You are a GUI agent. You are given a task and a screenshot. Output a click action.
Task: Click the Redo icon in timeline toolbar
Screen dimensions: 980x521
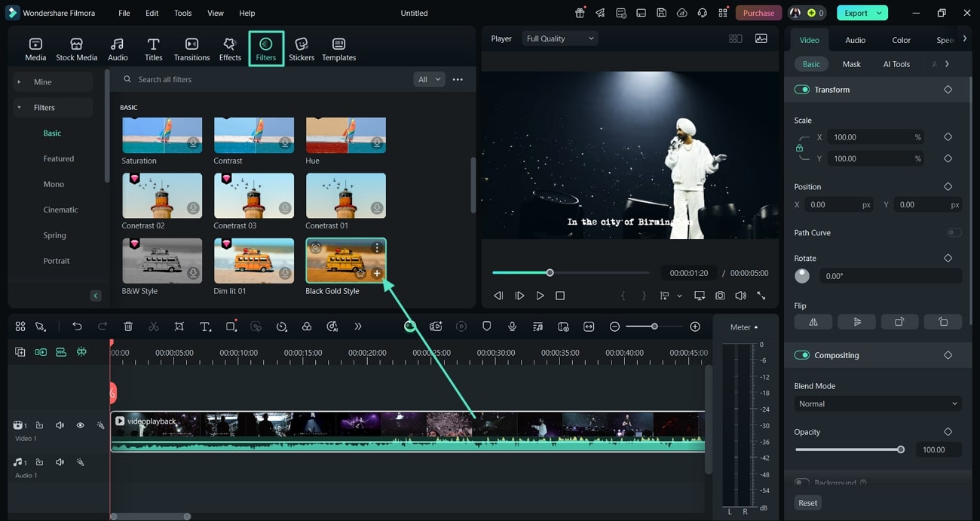click(x=103, y=326)
